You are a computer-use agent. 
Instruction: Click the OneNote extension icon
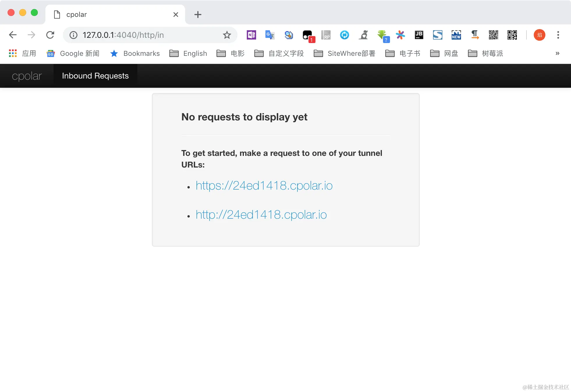251,35
